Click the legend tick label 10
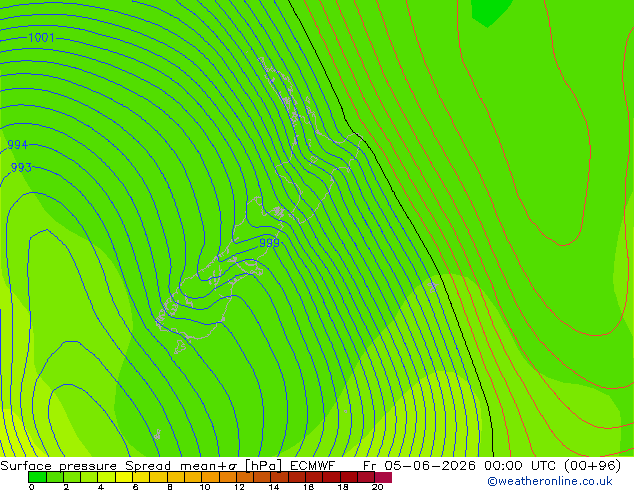634x490 pixels. pyautogui.click(x=205, y=487)
